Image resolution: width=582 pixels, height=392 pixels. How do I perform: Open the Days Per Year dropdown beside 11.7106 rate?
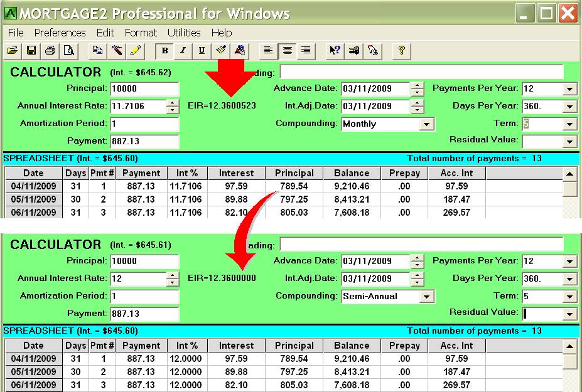pyautogui.click(x=569, y=107)
